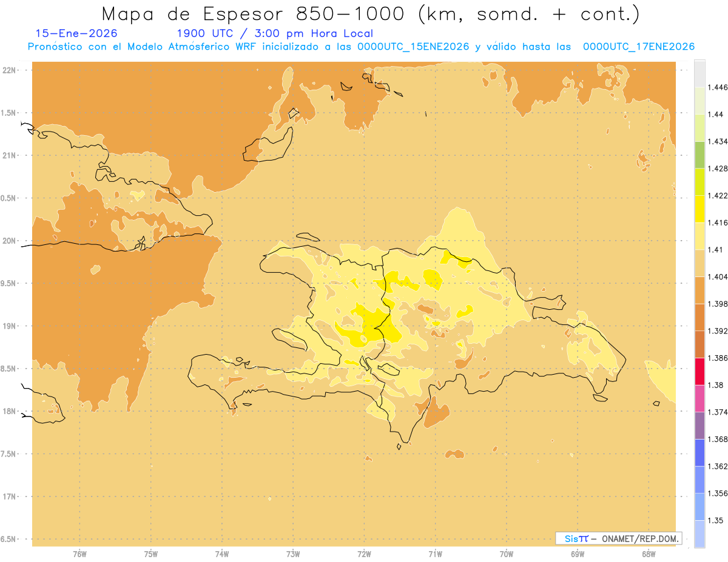Click the longitude label '70W'
This screenshot has width=728, height=562.
[x=507, y=554]
